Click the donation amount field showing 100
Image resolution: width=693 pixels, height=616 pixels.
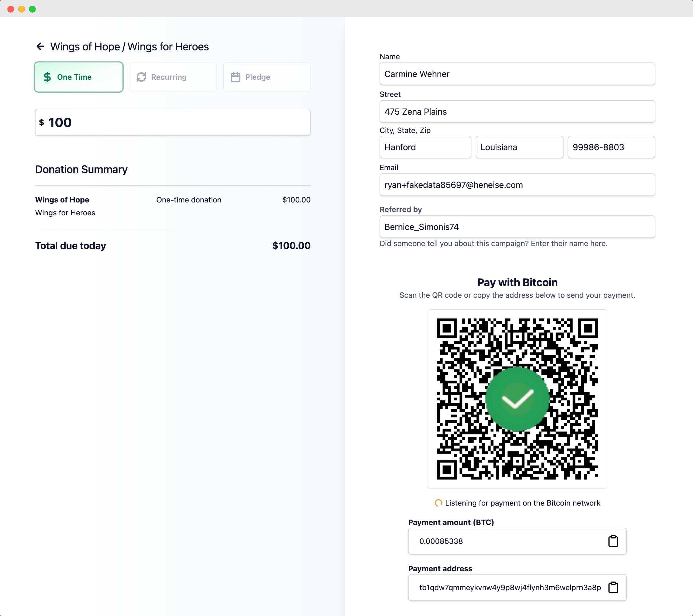coord(173,122)
